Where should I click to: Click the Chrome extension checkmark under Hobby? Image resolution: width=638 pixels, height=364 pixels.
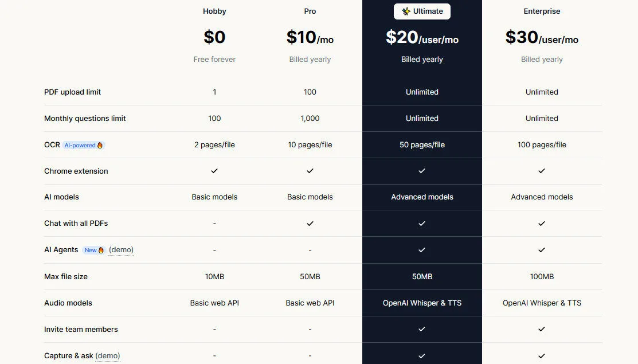(214, 171)
